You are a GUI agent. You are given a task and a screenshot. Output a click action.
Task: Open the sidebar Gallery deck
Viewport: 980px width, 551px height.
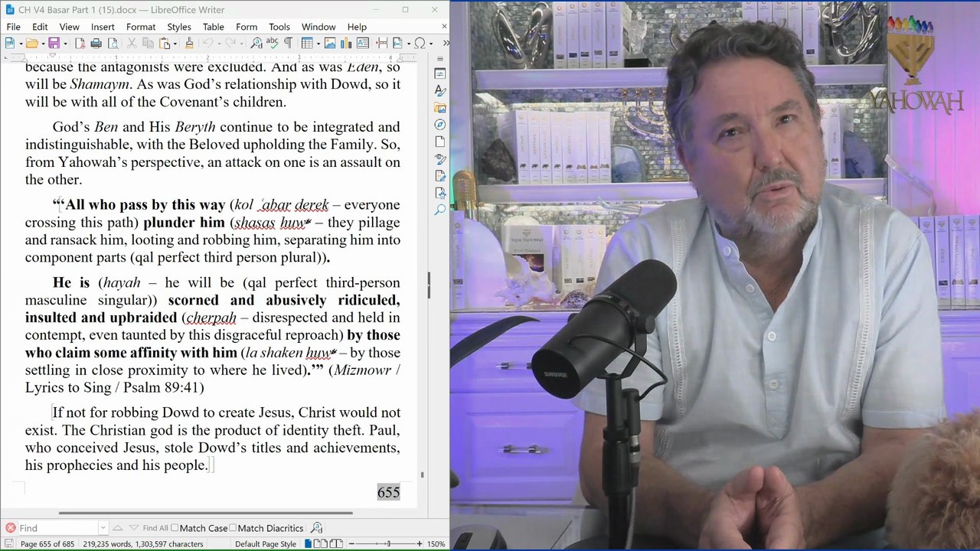[440, 108]
